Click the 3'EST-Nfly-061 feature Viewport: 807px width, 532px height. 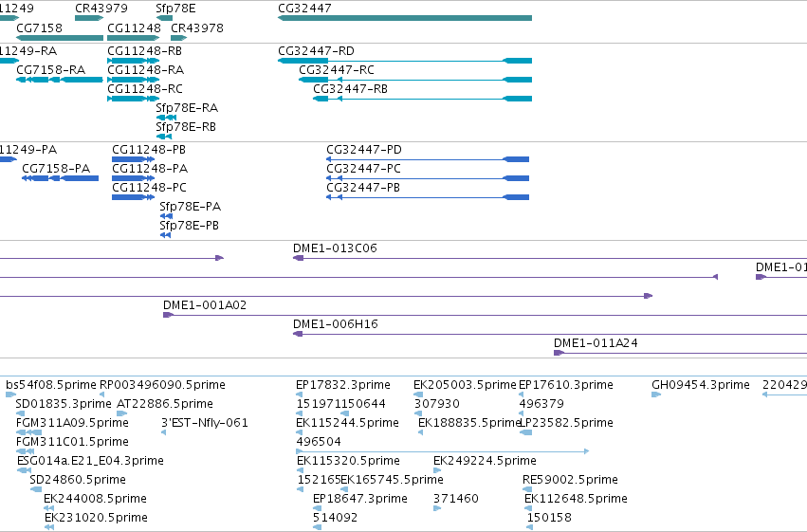pyautogui.click(x=164, y=432)
